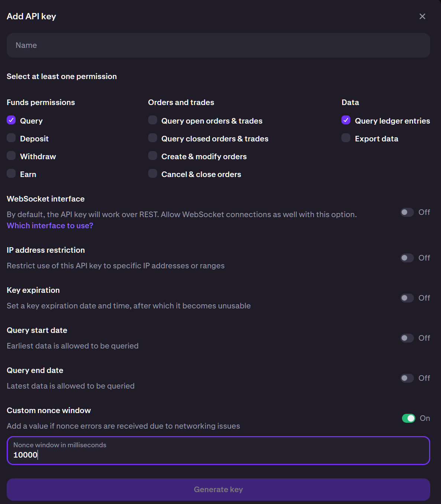Tick the Earn permission checkbox
The width and height of the screenshot is (441, 504).
[11, 174]
